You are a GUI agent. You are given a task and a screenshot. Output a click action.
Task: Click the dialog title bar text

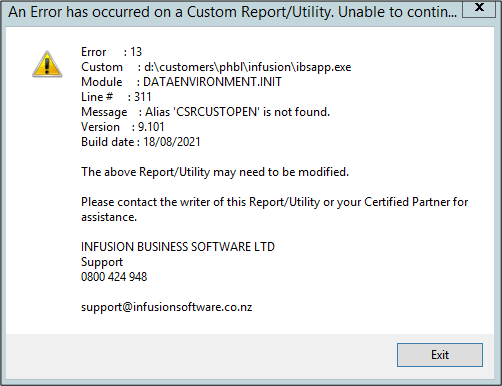232,12
